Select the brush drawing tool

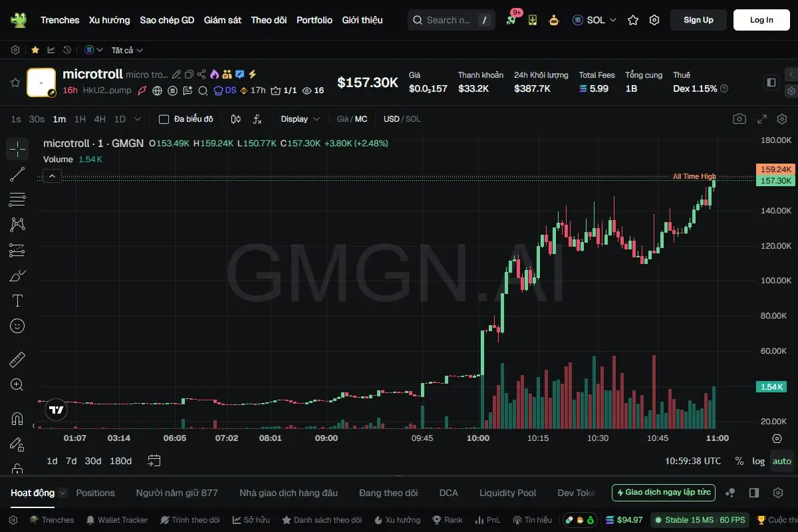(x=17, y=275)
